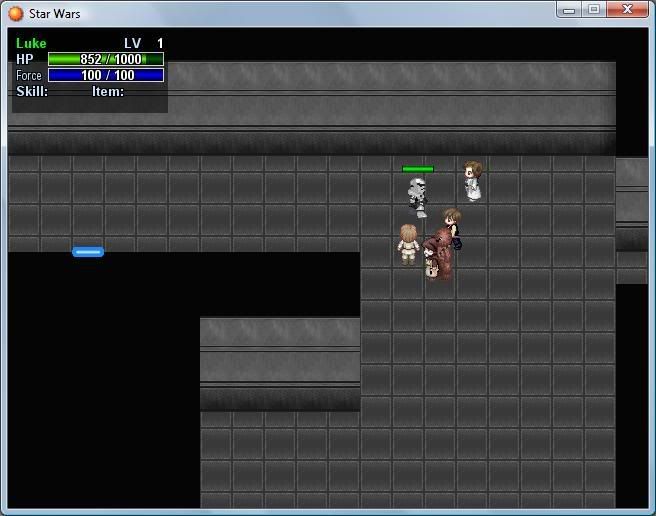Click the green HP bar showing 852 / 1000
This screenshot has height=516, width=656.
pyautogui.click(x=106, y=59)
